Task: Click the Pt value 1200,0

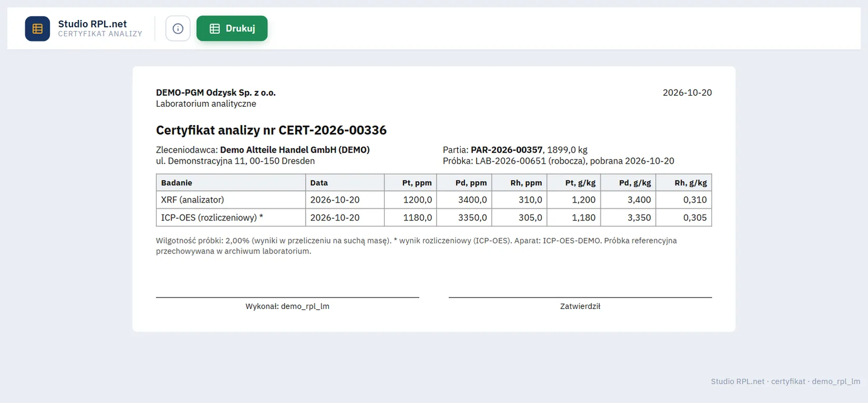Action: (418, 200)
